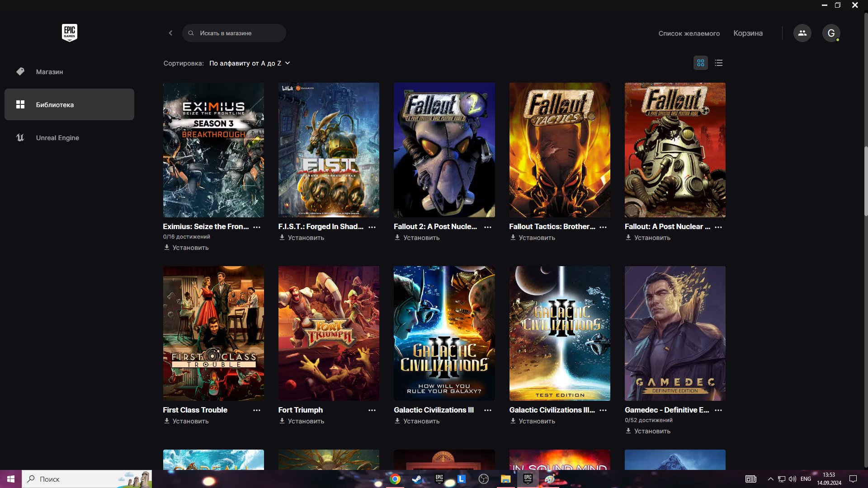Open Windows Start menu
The width and height of the screenshot is (868, 488).
tap(11, 479)
